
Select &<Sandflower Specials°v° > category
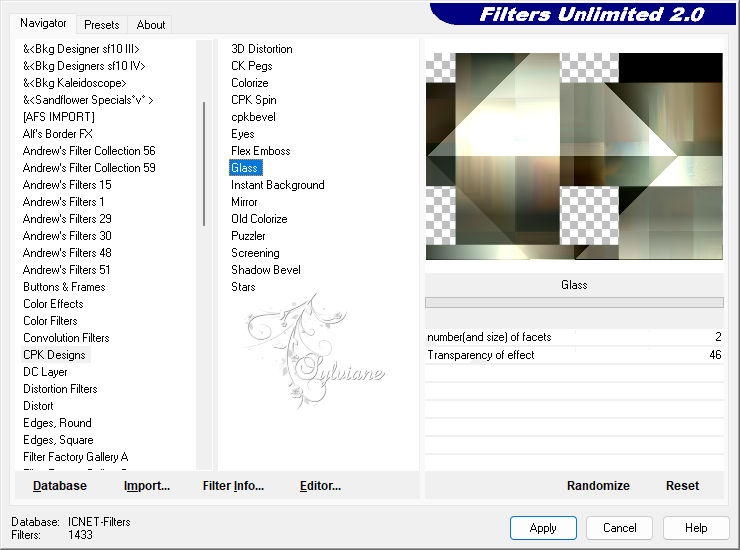tap(88, 100)
